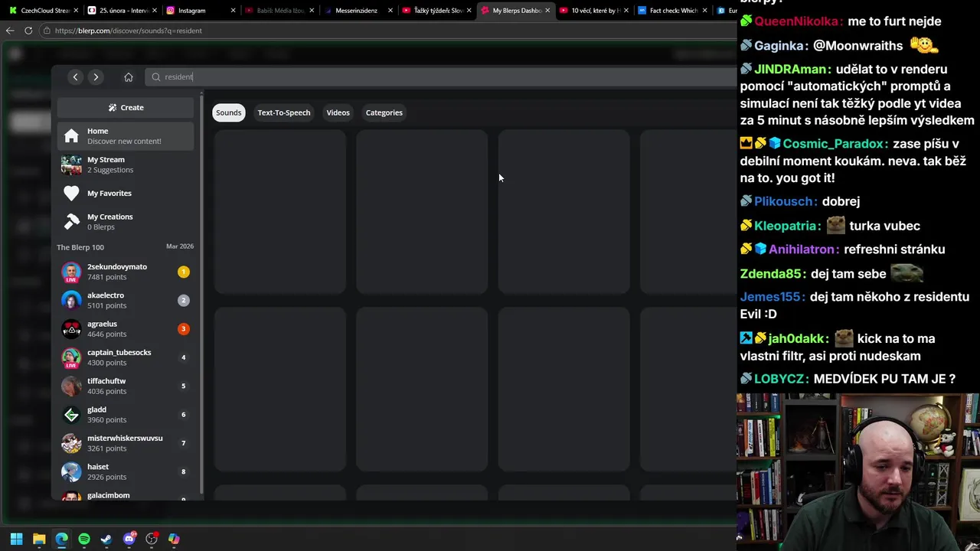Screen dimensions: 980x551
Task: Switch to the Text-To-Speech tab
Action: click(284, 112)
